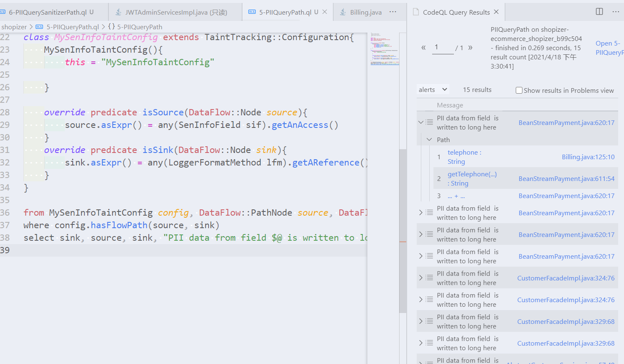The image size is (624, 364).
Task: Click the page number input field
Action: (443, 48)
